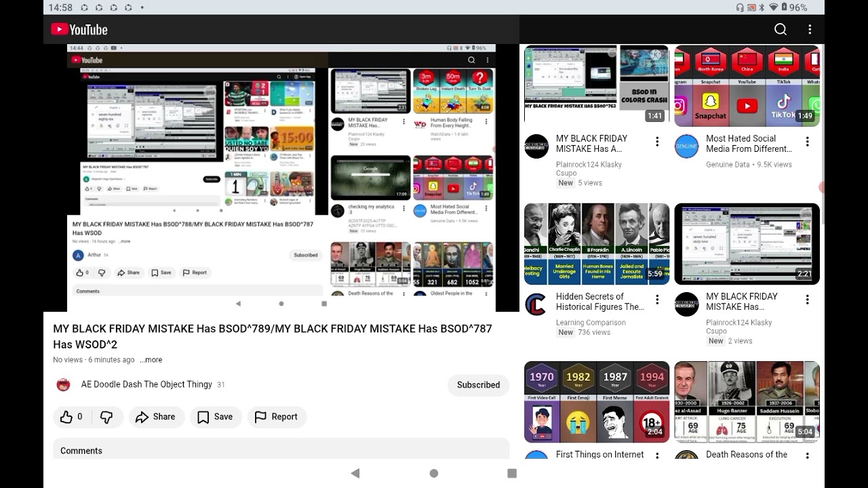Share the current video
The width and height of the screenshot is (868, 488).
[x=156, y=417]
